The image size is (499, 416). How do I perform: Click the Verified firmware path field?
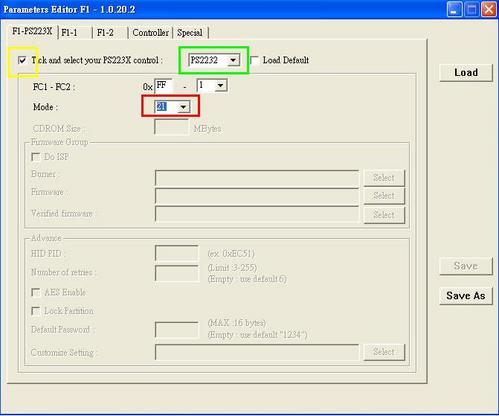tap(257, 214)
